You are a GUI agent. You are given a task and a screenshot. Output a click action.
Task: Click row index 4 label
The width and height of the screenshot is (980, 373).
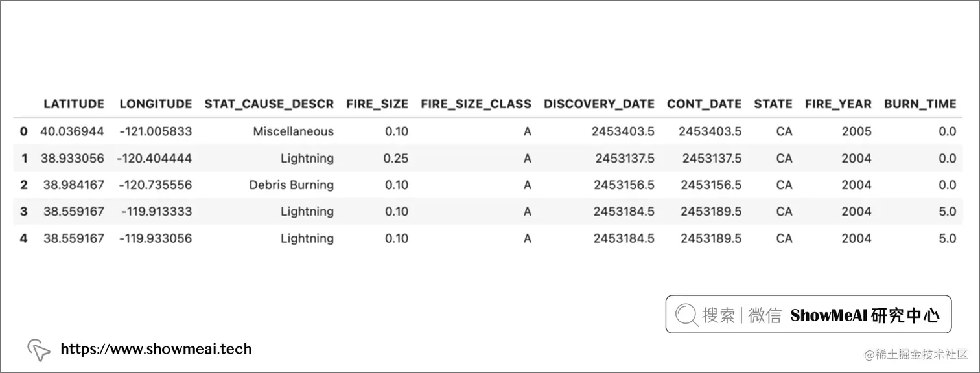[24, 238]
